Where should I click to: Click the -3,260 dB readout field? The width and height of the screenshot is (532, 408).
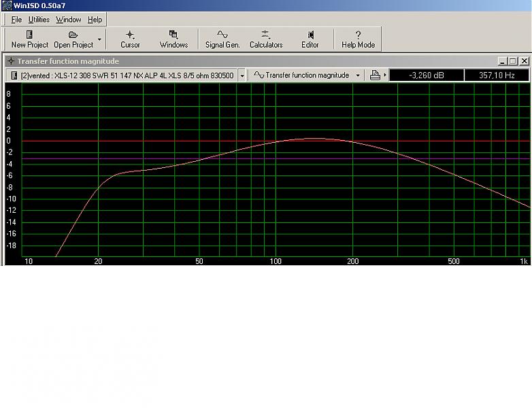click(427, 75)
